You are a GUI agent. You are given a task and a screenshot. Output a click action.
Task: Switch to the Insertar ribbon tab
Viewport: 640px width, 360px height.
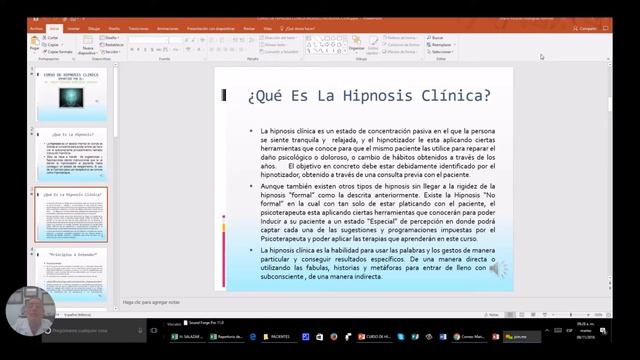click(x=73, y=29)
